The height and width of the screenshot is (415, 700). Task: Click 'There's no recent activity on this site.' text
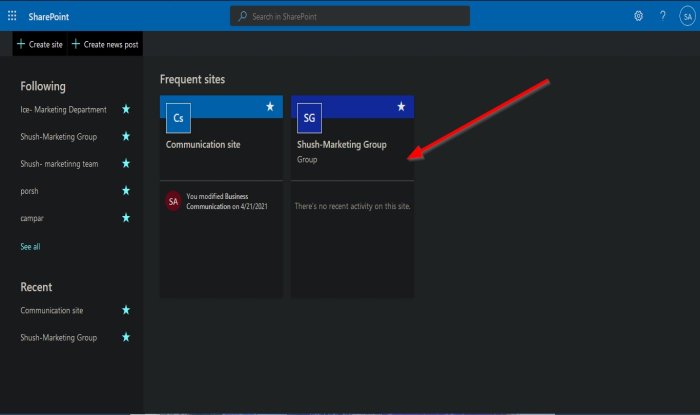353,206
